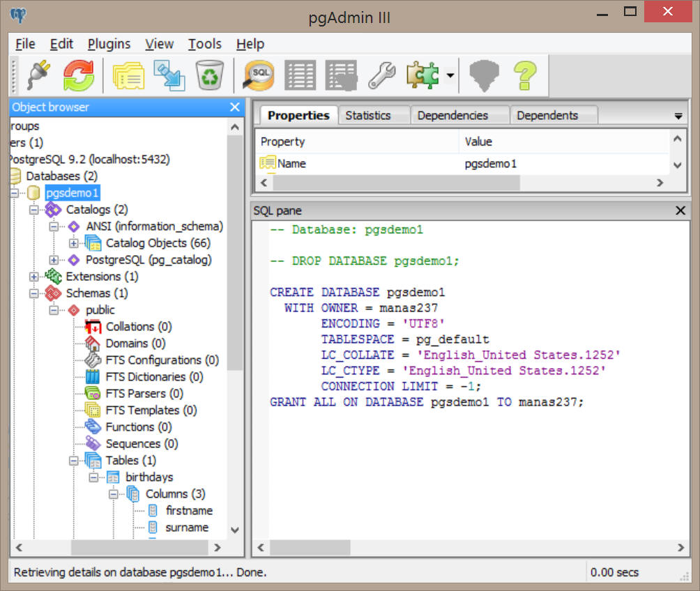Click the FTS Dictionaries icon
The width and height of the screenshot is (700, 591).
93,377
